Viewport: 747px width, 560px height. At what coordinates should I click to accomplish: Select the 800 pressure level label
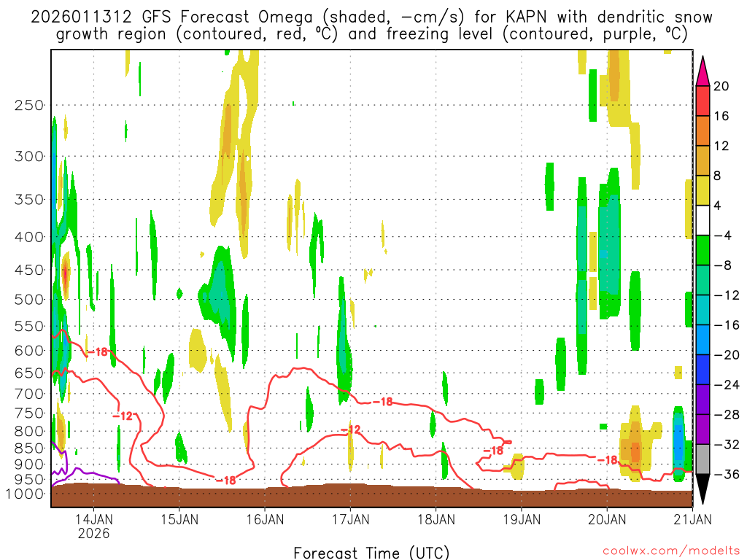tap(29, 432)
